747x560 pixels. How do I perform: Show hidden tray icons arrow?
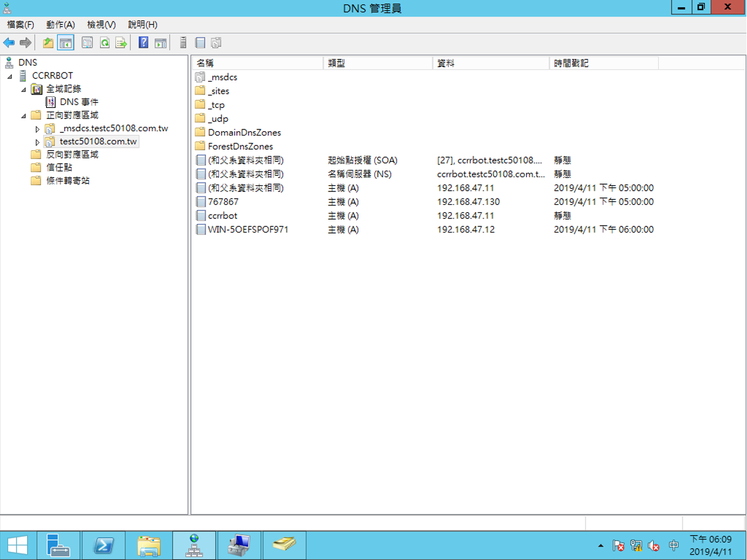pos(600,545)
